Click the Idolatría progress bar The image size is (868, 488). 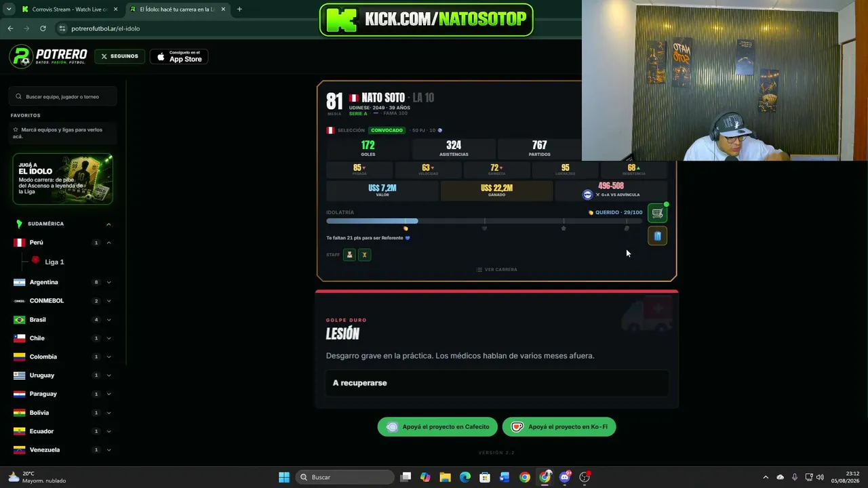pyautogui.click(x=484, y=221)
